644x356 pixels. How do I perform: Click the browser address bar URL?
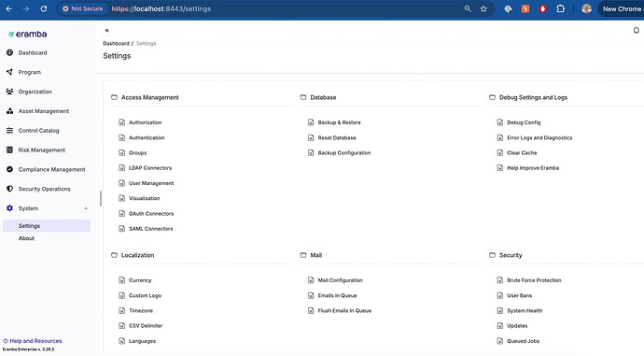tap(161, 8)
